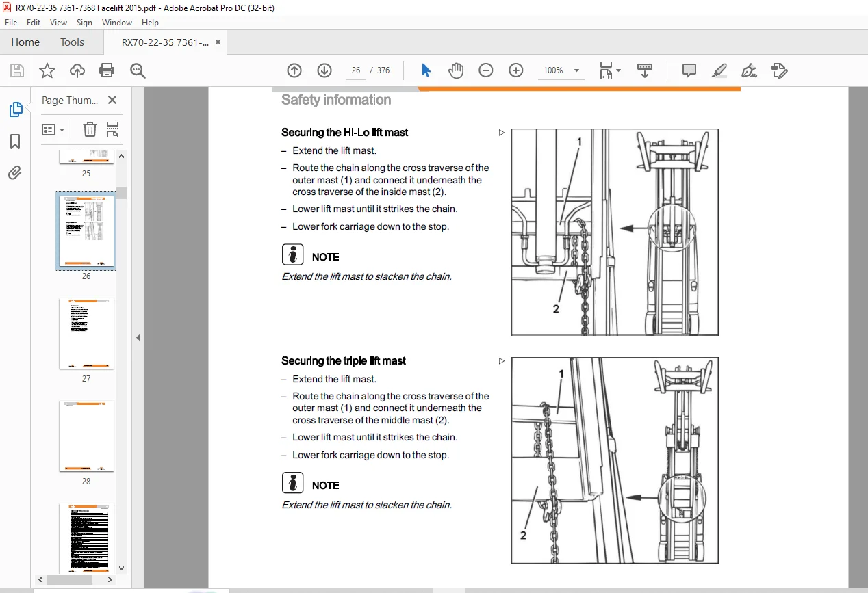Image resolution: width=868 pixels, height=593 pixels.
Task: Go to next page arrow
Action: click(x=324, y=70)
